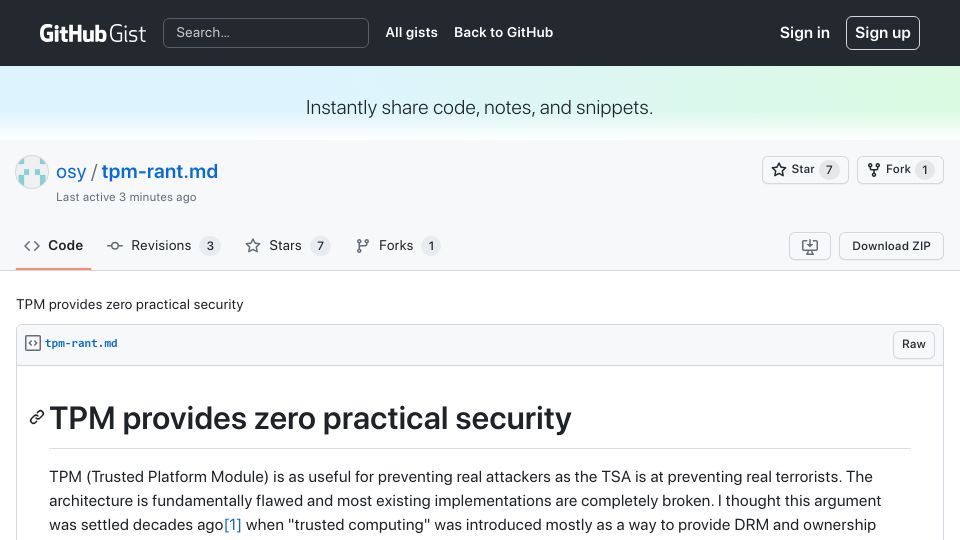The image size is (960, 540).
Task: Click the GitHub Gist logo
Action: click(x=92, y=33)
